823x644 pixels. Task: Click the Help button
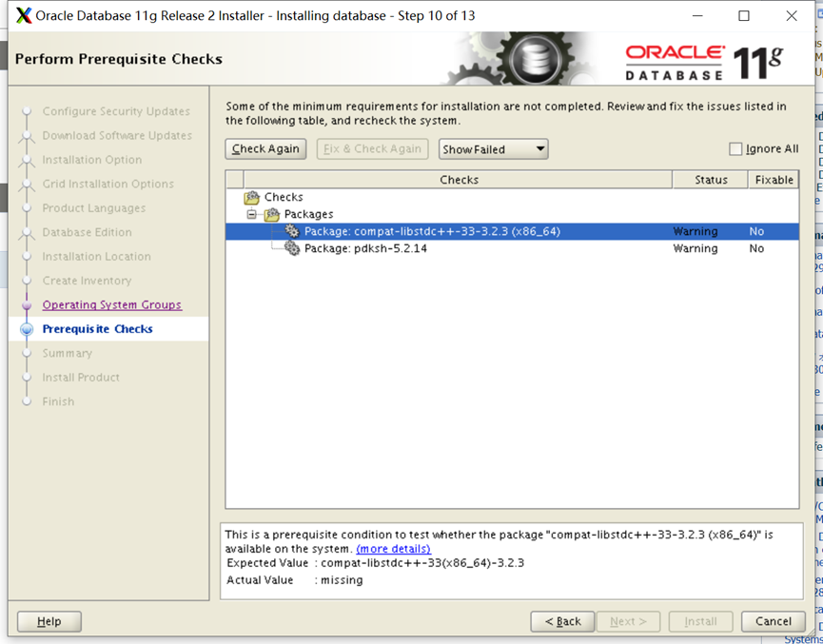tap(49, 621)
